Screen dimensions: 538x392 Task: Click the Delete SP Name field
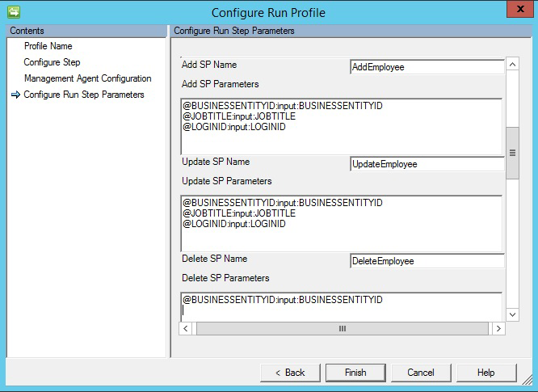(x=427, y=261)
